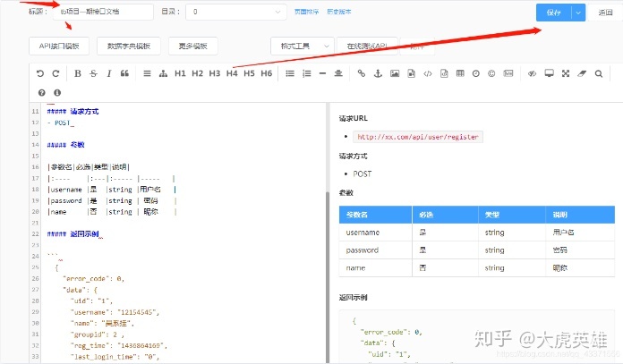This screenshot has width=623, height=364.
Task: Click the 参数名 table header in preview
Action: pyautogui.click(x=375, y=215)
